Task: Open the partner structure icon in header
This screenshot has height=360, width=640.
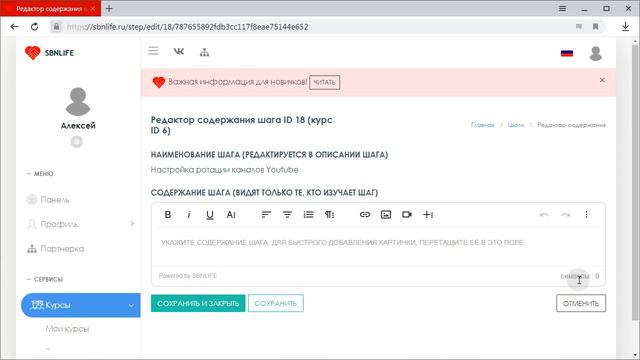Action: (x=204, y=52)
